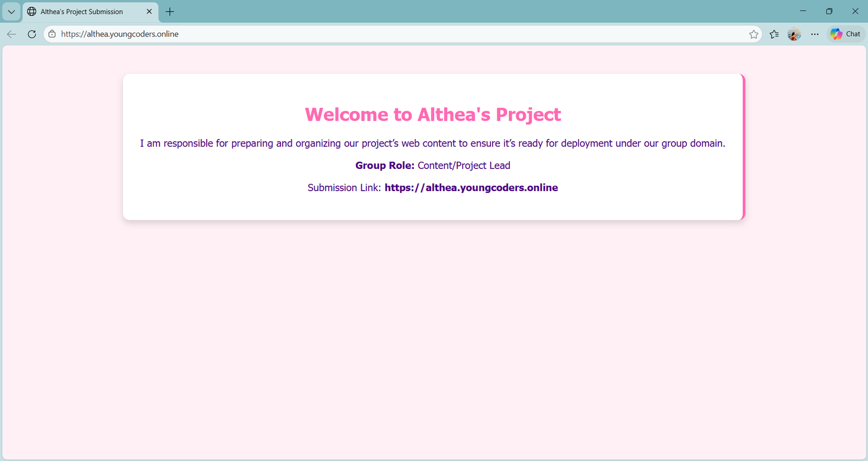Viewport: 868px width, 461px height.
Task: Select the Althea's Project Submission tab
Action: [81, 11]
